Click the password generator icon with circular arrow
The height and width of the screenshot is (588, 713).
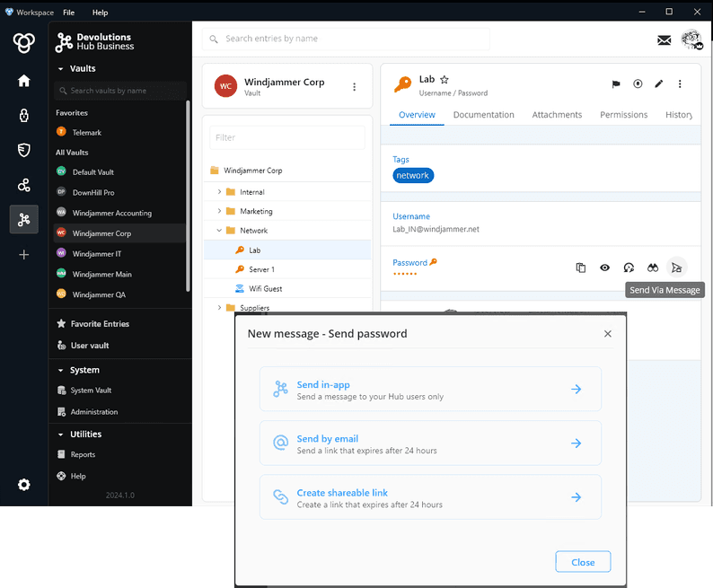629,268
